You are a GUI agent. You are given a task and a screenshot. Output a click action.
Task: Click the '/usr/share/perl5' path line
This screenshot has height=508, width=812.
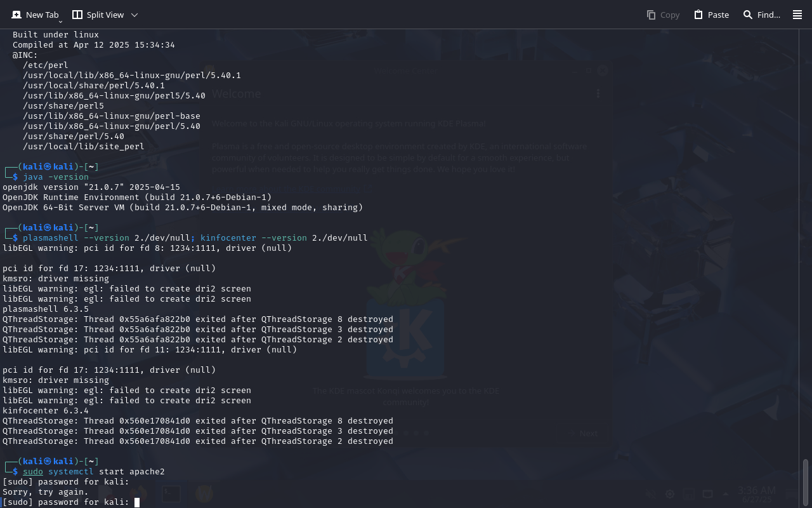[63, 105]
